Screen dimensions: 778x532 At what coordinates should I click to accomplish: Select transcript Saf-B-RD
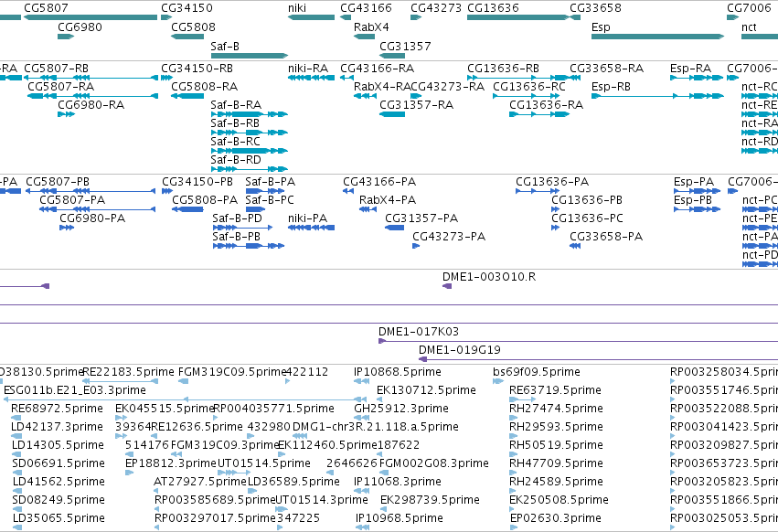point(250,169)
